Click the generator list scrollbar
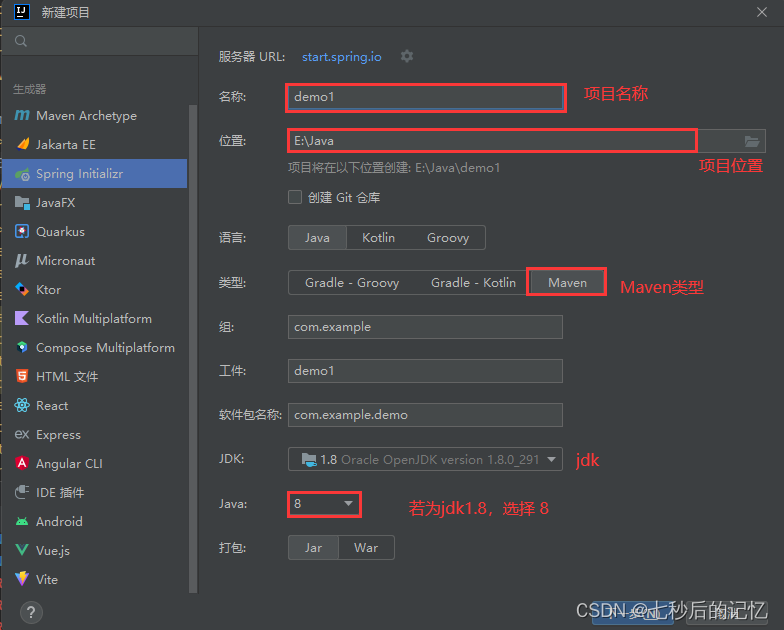 coord(193,349)
